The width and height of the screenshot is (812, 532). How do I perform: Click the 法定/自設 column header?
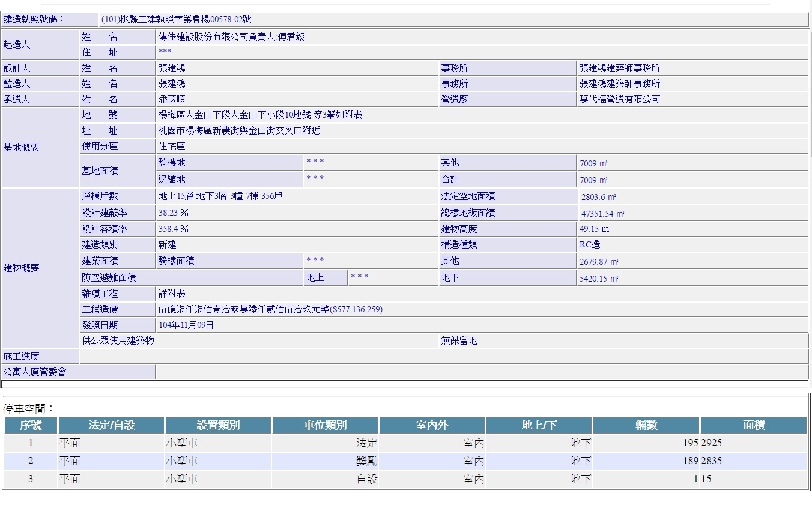click(111, 425)
